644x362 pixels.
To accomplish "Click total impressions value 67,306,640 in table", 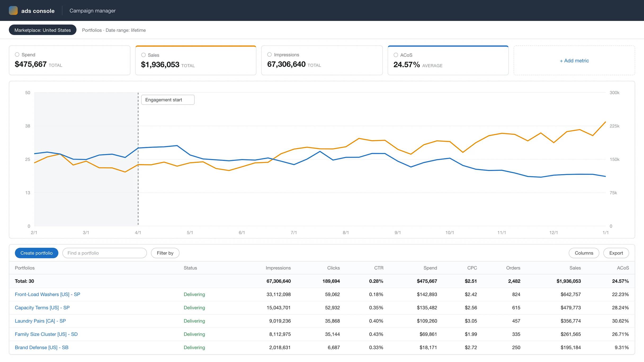I will 279,281.
